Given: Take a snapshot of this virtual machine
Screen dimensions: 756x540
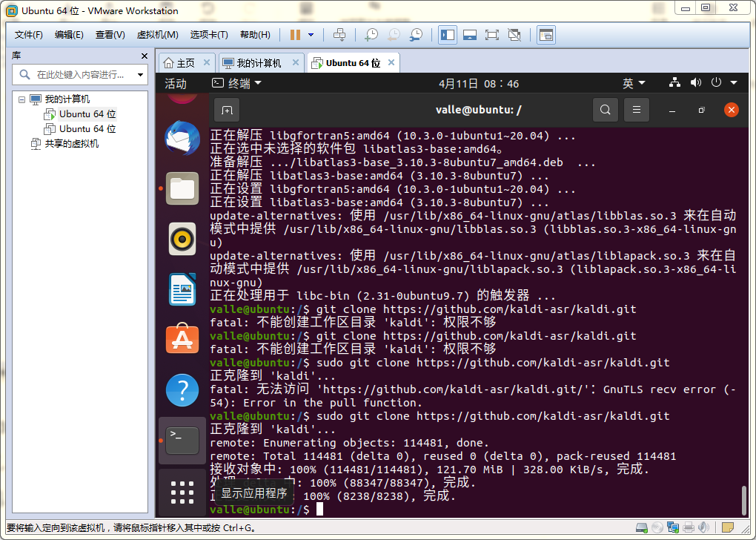Looking at the screenshot, I should coord(371,35).
